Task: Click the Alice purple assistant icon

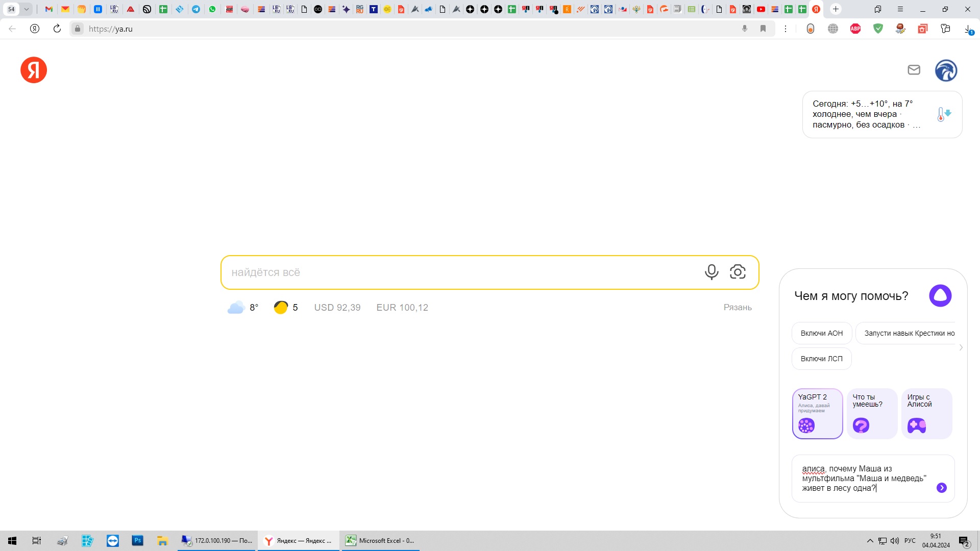Action: click(x=940, y=295)
